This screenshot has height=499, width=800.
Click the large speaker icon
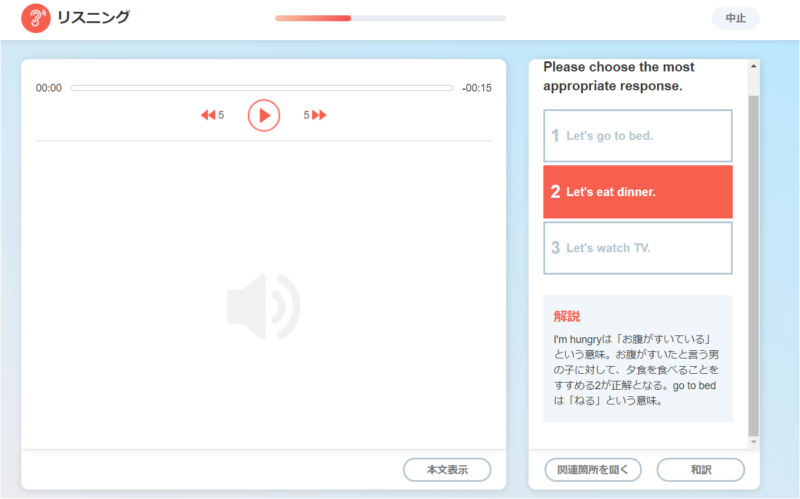point(264,307)
